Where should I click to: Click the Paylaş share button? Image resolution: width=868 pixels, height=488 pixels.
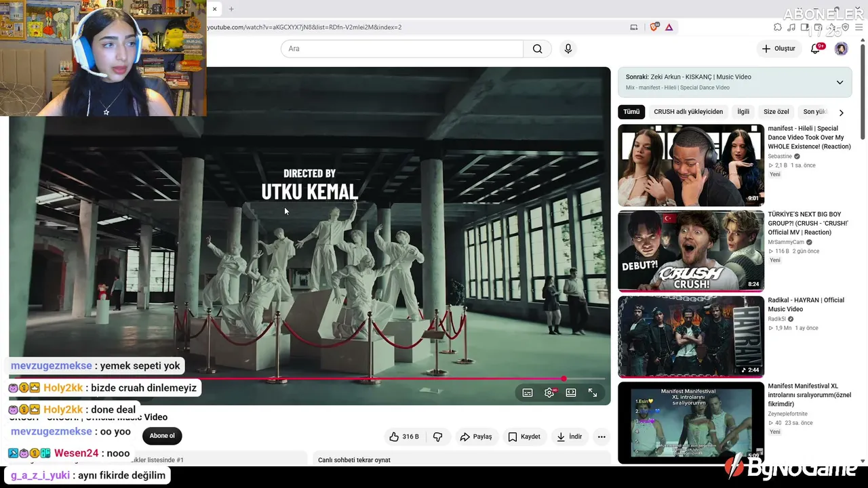click(x=475, y=436)
